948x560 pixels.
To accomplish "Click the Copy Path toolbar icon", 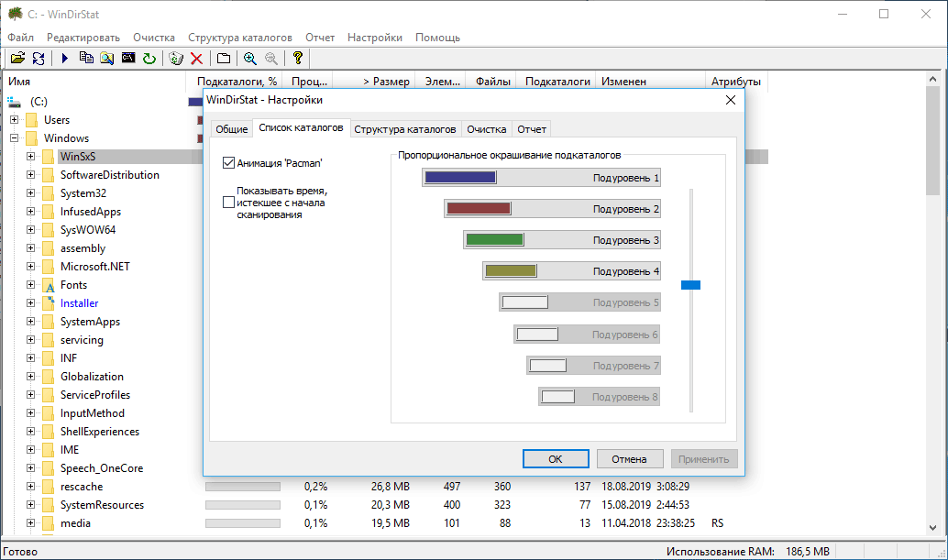I will point(86,58).
